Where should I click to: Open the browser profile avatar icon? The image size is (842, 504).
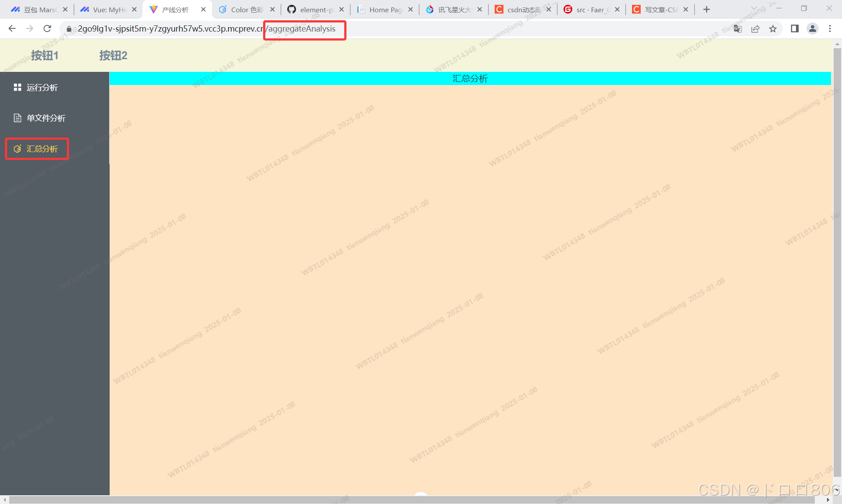pos(812,28)
